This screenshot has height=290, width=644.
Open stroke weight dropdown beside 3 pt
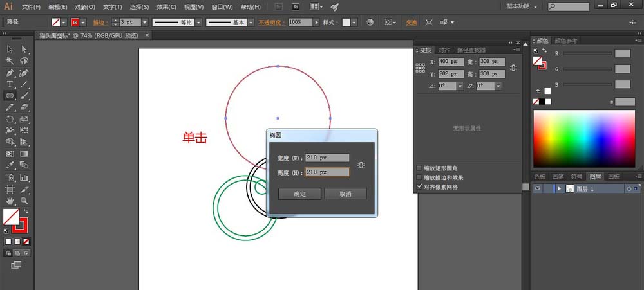tap(144, 23)
